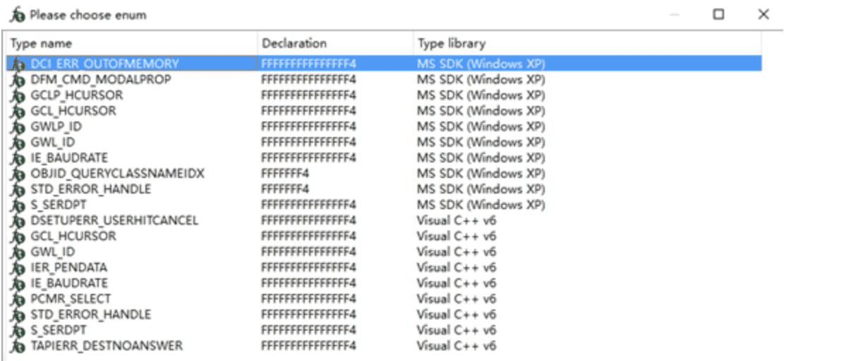This screenshot has height=361, width=868.
Task: Select the icon next to PCMR_SELECT
Action: coord(18,300)
